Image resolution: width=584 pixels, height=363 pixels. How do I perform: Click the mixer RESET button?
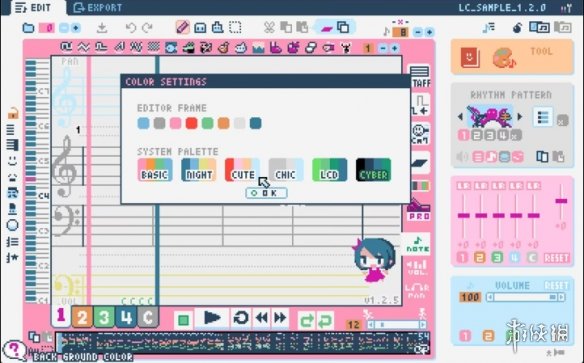[556, 258]
